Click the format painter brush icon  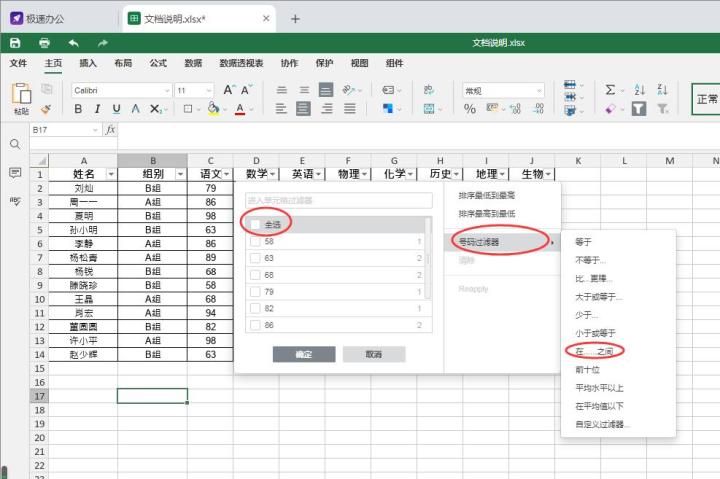click(x=46, y=109)
